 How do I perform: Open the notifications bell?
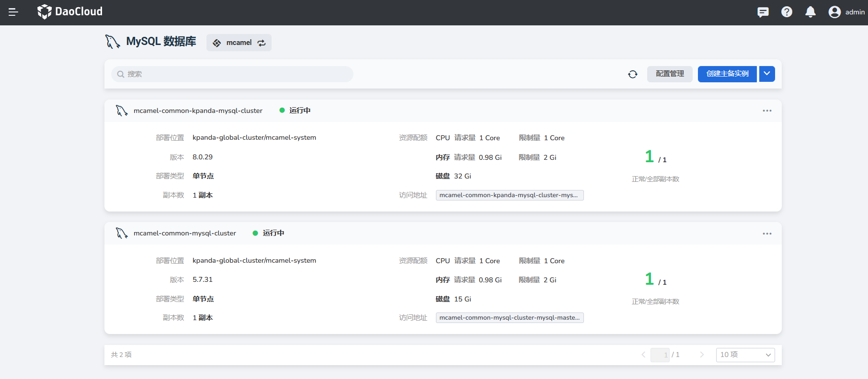810,12
